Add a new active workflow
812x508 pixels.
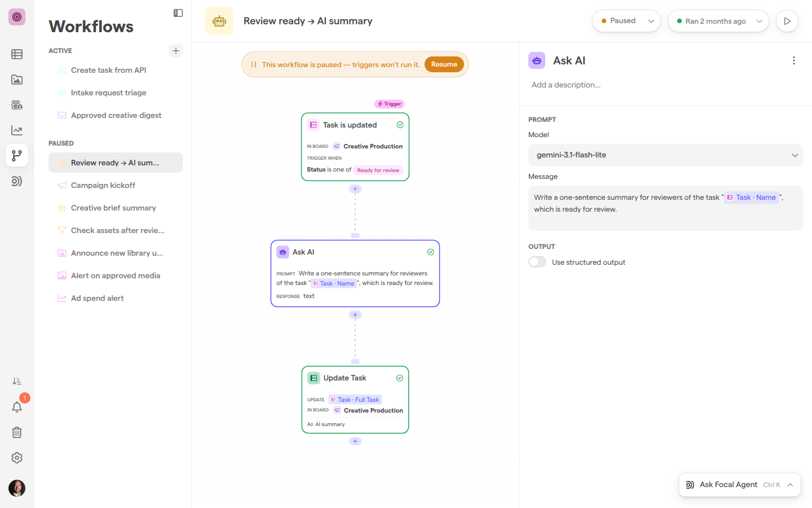click(176, 51)
